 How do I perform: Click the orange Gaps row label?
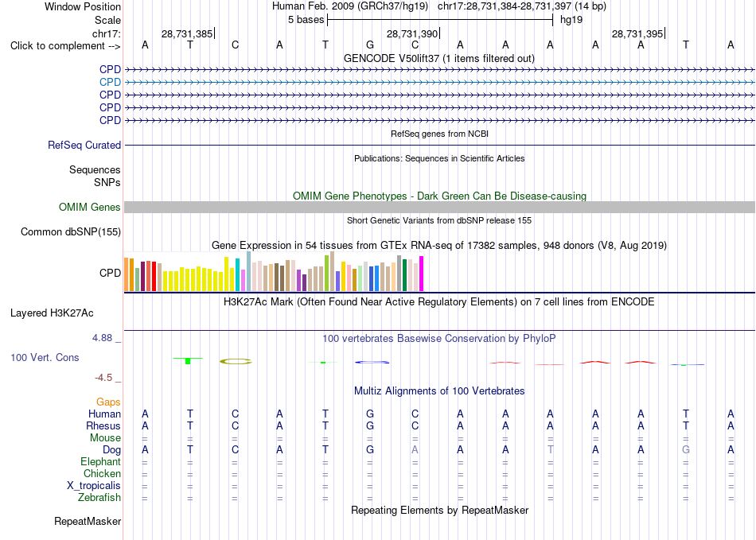(108, 402)
